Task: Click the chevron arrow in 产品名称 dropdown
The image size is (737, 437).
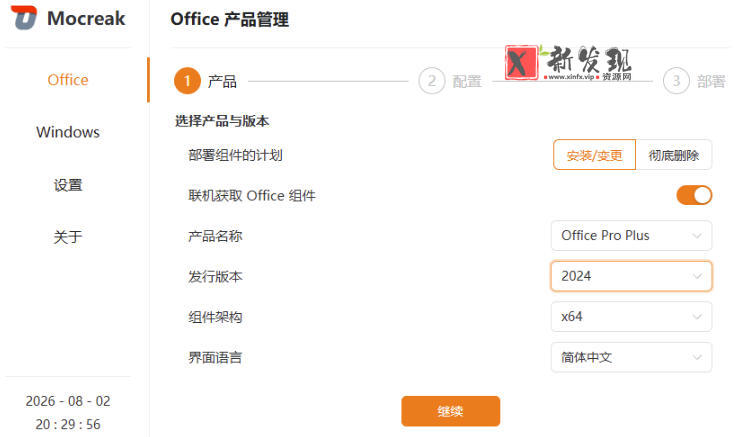Action: point(697,236)
